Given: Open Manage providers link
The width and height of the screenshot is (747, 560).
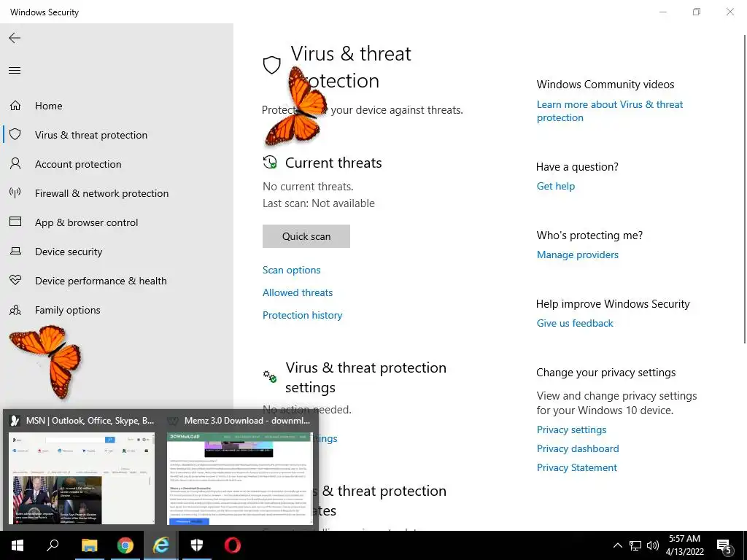Looking at the screenshot, I should [578, 254].
